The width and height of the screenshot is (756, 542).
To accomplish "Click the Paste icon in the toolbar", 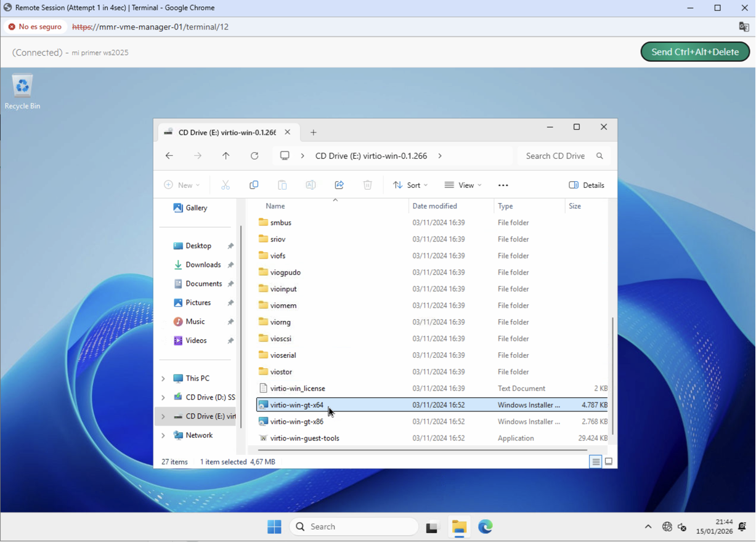I will [282, 185].
